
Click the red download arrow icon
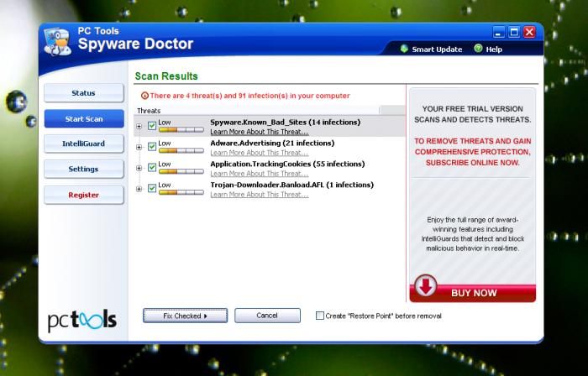tap(426, 286)
